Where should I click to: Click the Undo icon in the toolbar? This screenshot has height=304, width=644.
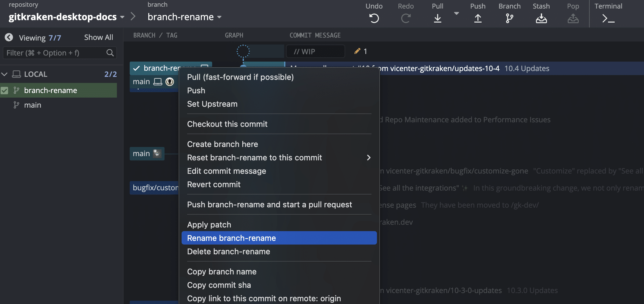click(x=374, y=18)
